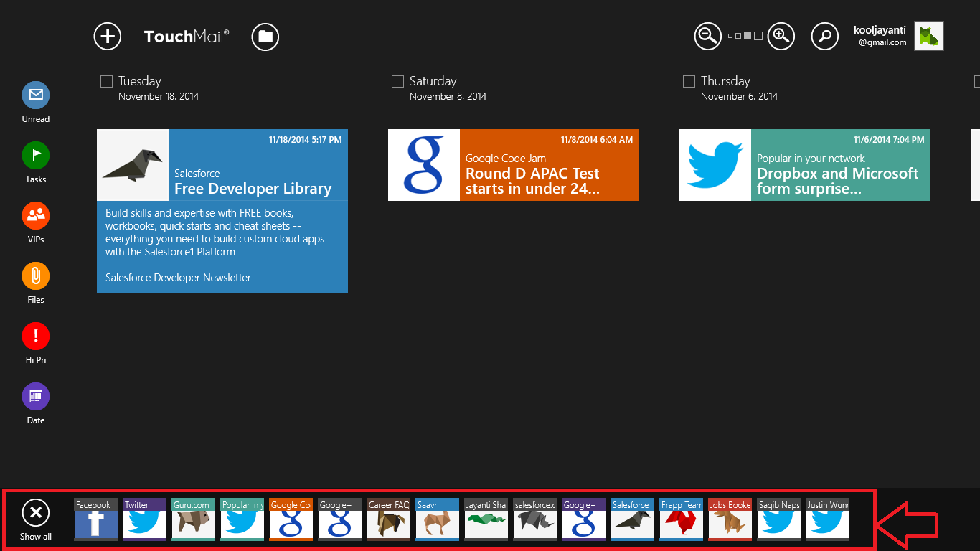Screen dimensions: 980x551
Task: Select the Saavn sender tile
Action: click(437, 519)
